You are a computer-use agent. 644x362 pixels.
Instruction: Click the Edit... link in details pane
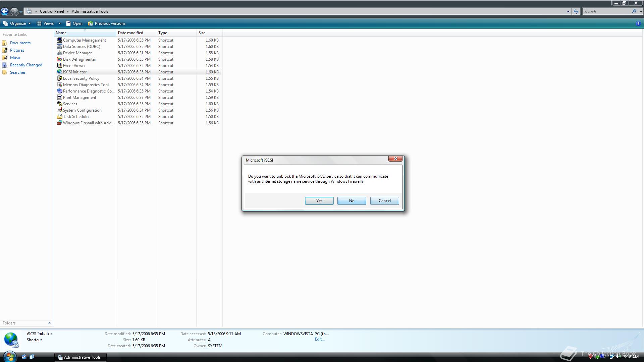click(x=320, y=339)
